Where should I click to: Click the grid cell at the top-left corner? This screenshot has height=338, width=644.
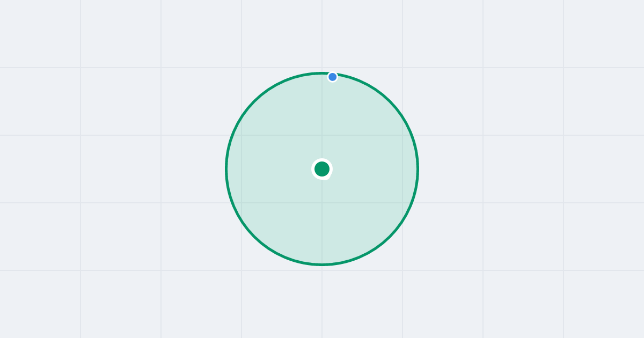click(40, 33)
